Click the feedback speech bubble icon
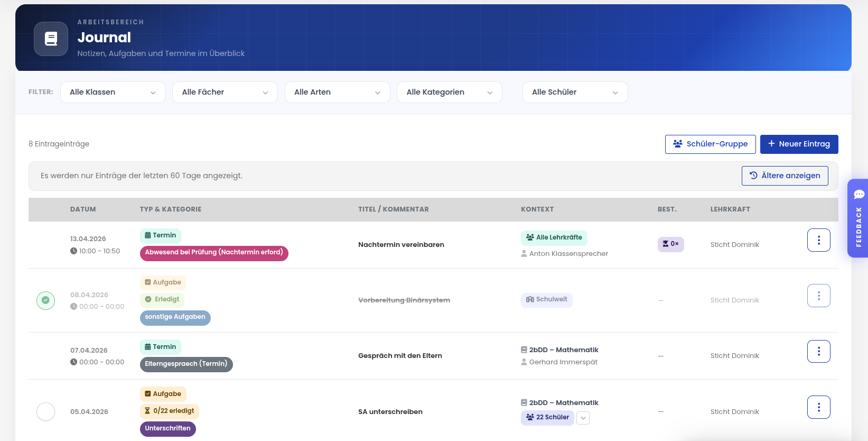 coord(859,194)
